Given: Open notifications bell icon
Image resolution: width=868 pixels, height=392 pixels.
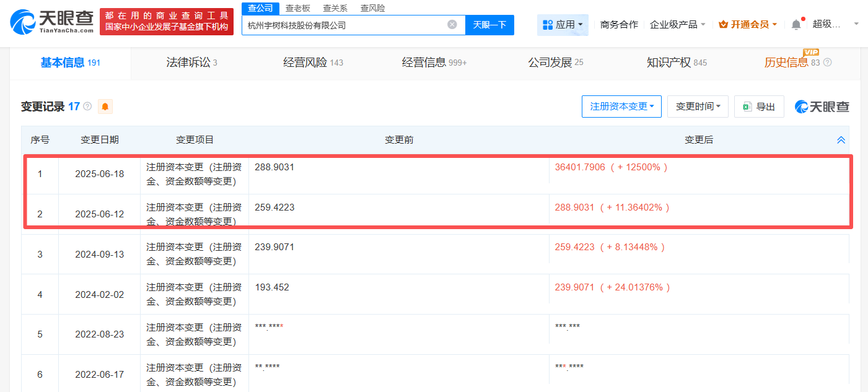Looking at the screenshot, I should pyautogui.click(x=796, y=25).
